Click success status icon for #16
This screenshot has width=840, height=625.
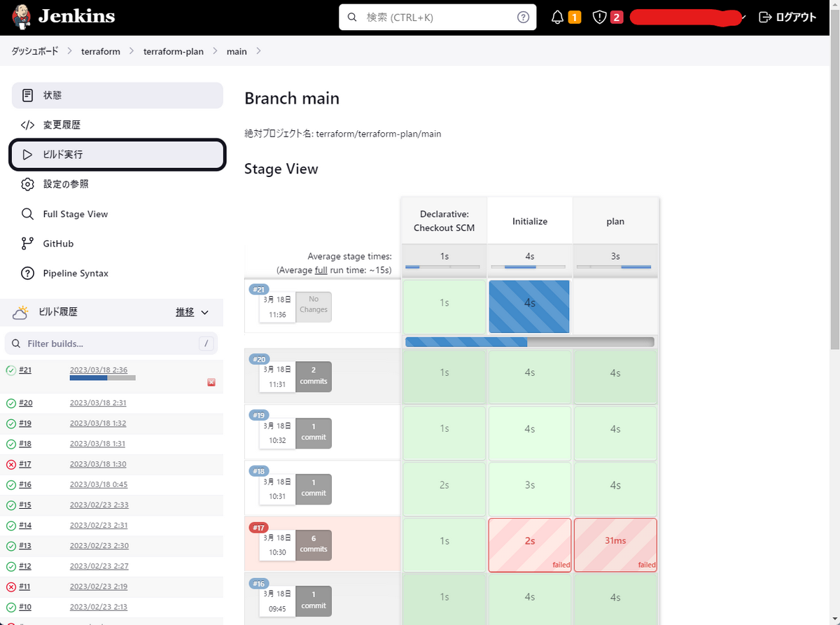click(x=10, y=484)
